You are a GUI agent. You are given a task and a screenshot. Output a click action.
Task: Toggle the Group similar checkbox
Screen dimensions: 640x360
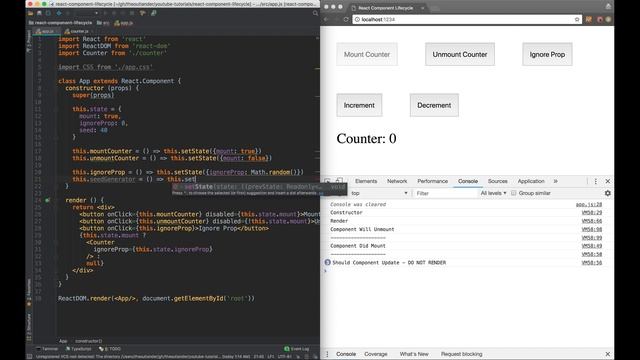click(513, 193)
